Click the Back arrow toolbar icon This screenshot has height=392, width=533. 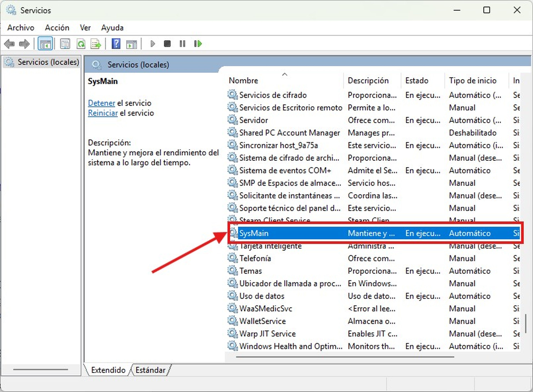coord(9,44)
